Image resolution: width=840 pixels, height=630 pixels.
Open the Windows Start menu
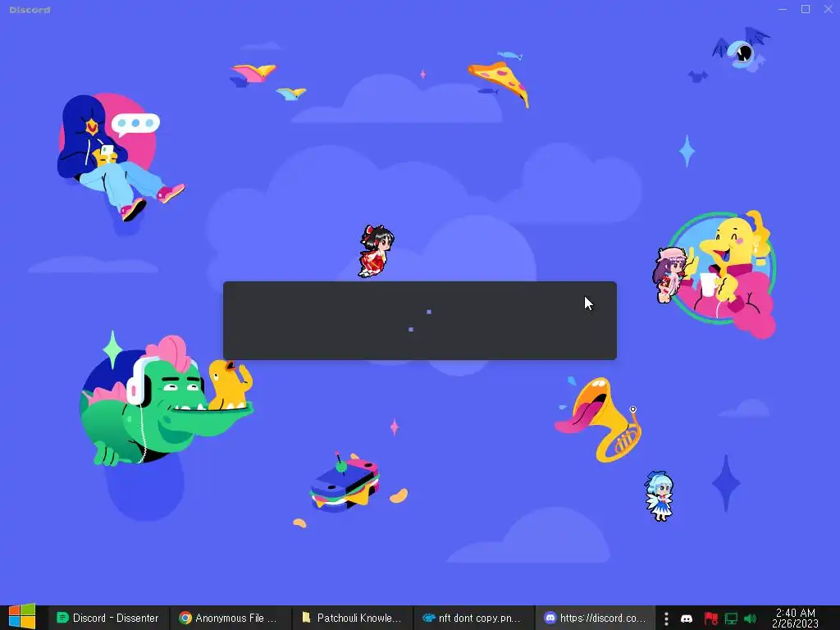pyautogui.click(x=22, y=617)
